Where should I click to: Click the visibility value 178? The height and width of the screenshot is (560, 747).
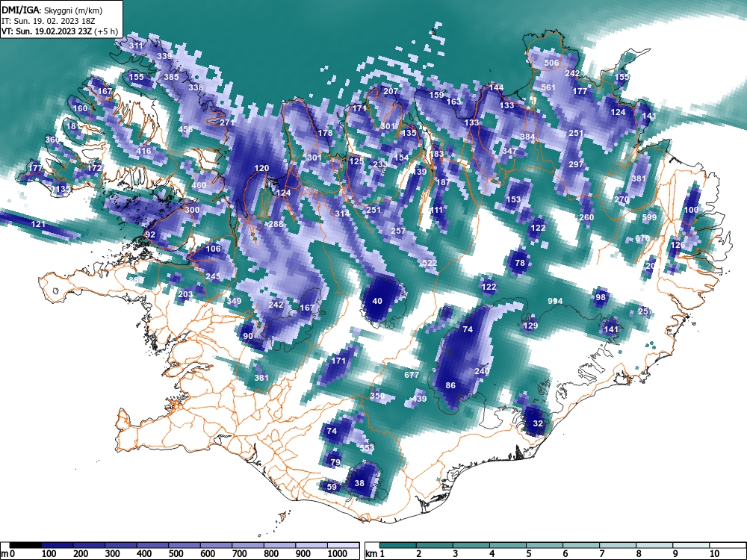[325, 133]
